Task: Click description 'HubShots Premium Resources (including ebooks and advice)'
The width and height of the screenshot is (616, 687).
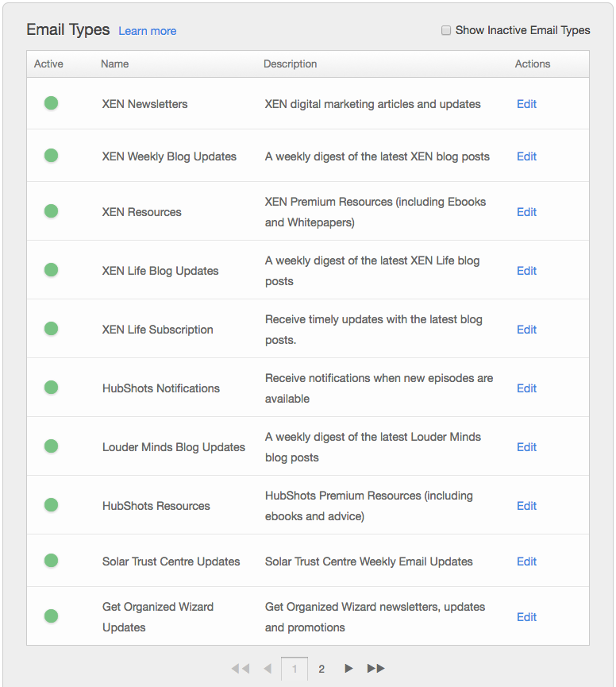Action: 368,506
